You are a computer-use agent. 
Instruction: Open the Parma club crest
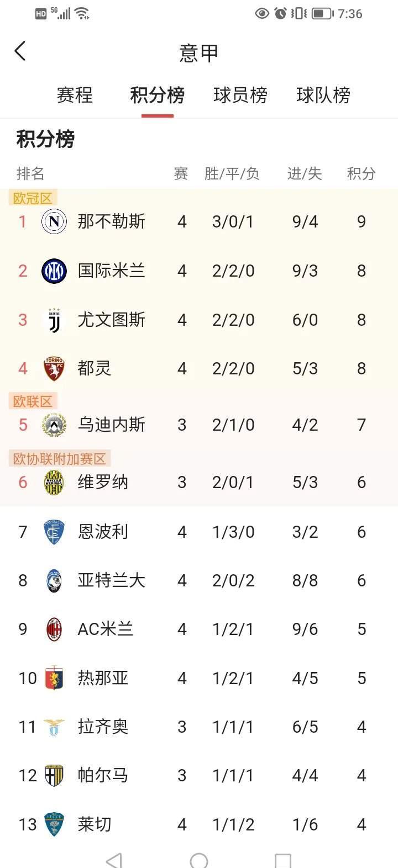pyautogui.click(x=54, y=775)
